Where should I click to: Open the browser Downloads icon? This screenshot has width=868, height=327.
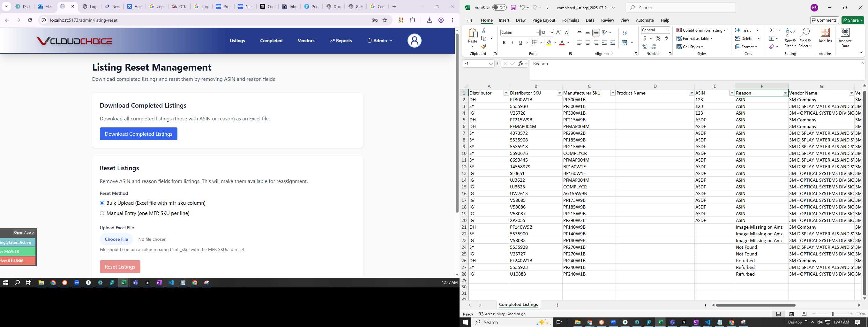(429, 20)
